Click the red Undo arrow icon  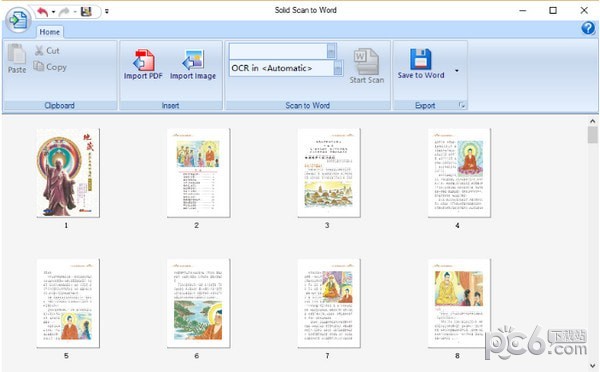point(42,12)
